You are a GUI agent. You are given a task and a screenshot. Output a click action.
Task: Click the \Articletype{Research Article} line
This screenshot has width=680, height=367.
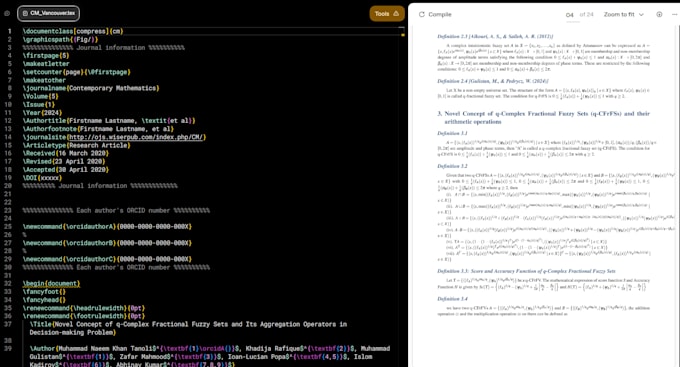(76, 145)
